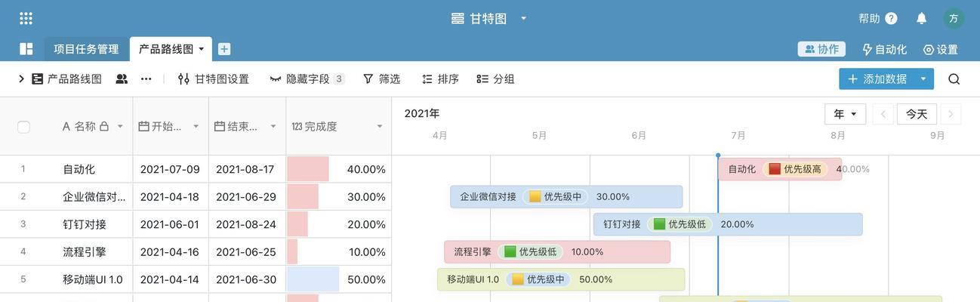This screenshot has height=302, width=980.
Task: Click the 优先级低 tag on 钉钉对接 bar
Action: [x=680, y=224]
